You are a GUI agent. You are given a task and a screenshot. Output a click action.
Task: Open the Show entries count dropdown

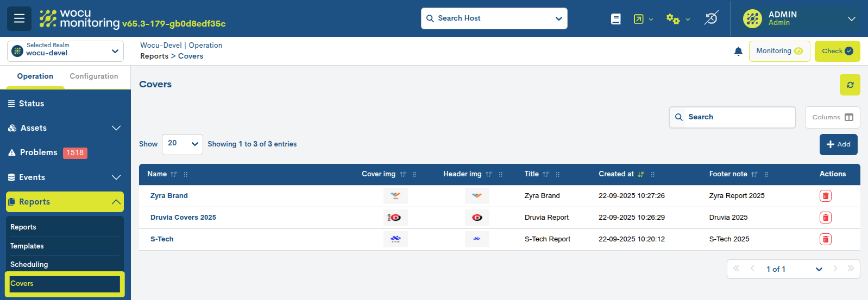coord(182,144)
